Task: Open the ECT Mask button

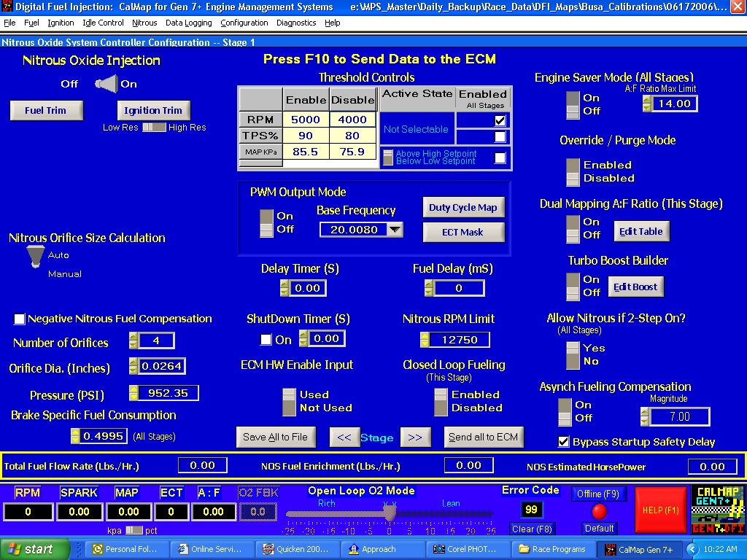Action: [x=463, y=233]
